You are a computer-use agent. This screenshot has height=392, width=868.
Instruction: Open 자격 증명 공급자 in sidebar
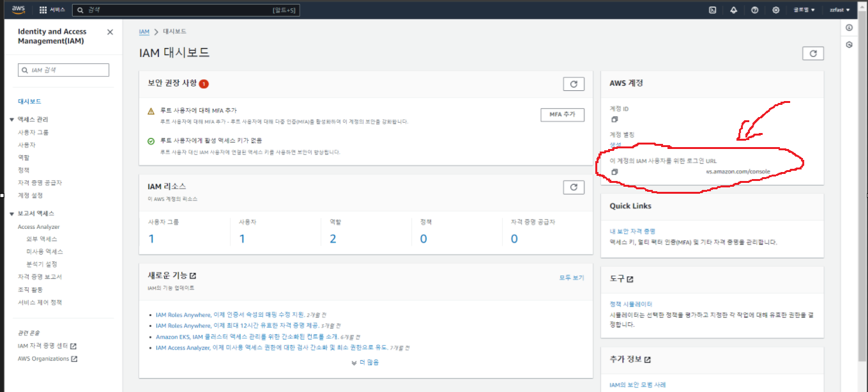[40, 183]
